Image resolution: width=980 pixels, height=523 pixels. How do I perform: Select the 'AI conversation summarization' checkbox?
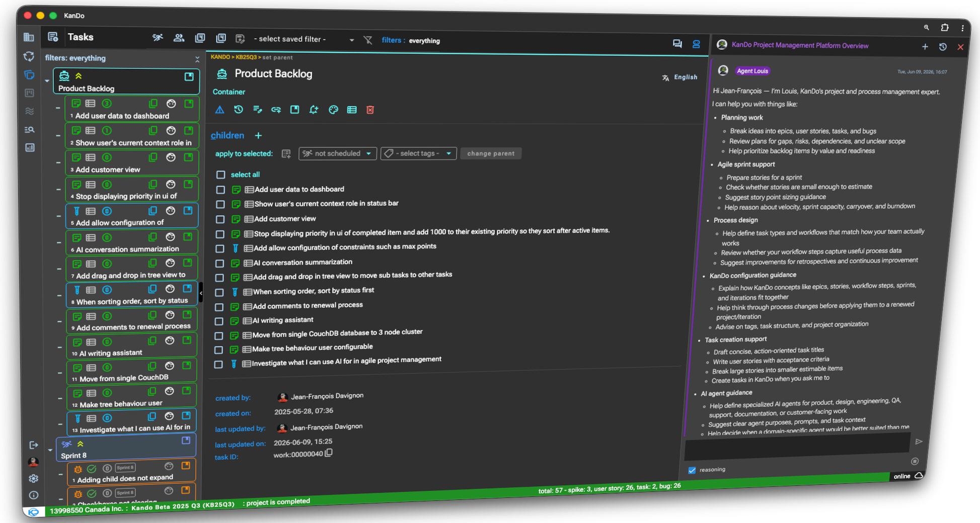(x=219, y=263)
